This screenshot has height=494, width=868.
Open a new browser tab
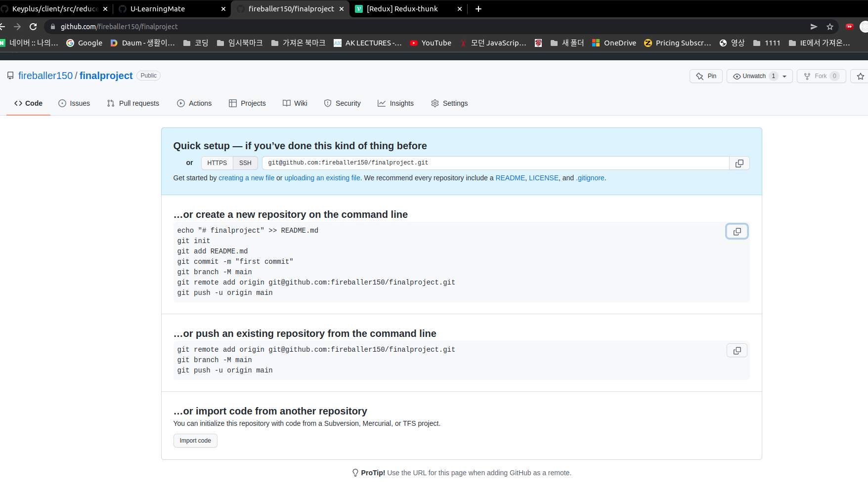tap(478, 9)
